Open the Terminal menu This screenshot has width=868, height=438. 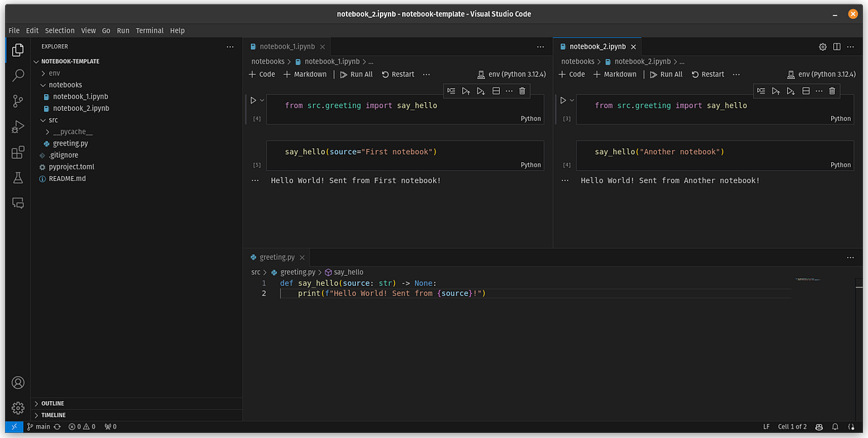pyautogui.click(x=149, y=30)
